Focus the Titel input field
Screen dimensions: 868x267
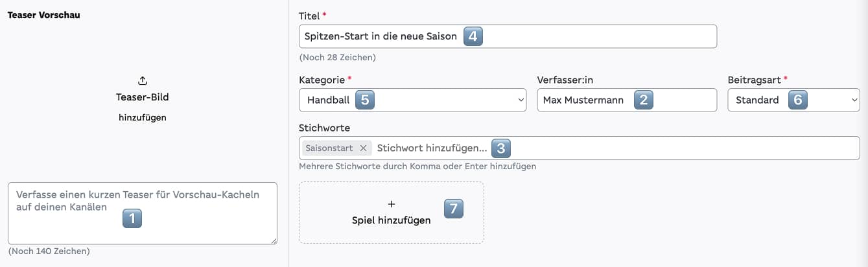[583, 36]
